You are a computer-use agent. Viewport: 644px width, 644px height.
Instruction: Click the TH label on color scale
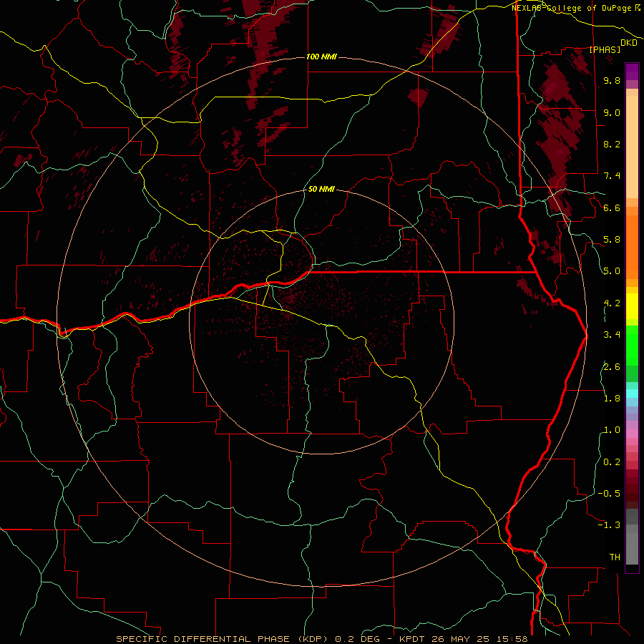point(615,557)
